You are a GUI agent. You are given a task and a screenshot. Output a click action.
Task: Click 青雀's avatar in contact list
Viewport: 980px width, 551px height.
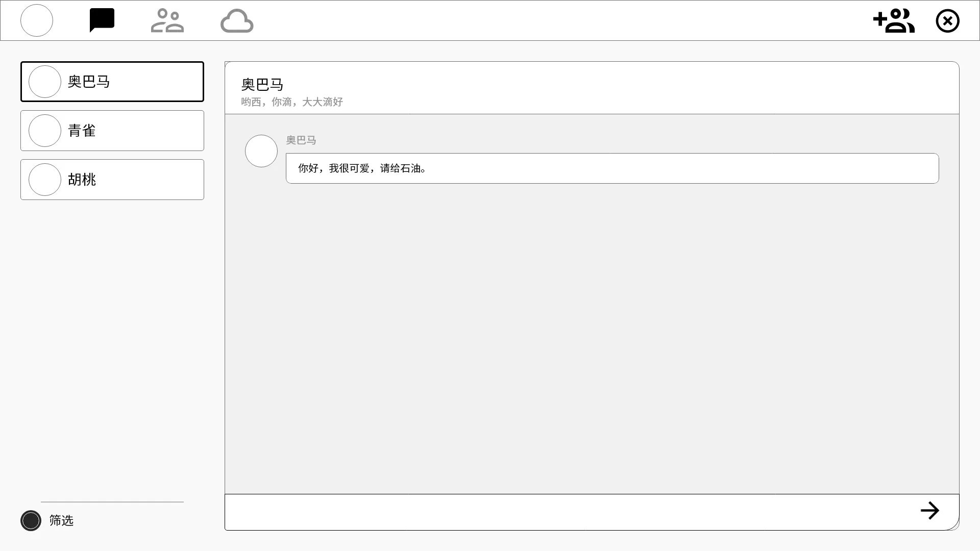(45, 131)
